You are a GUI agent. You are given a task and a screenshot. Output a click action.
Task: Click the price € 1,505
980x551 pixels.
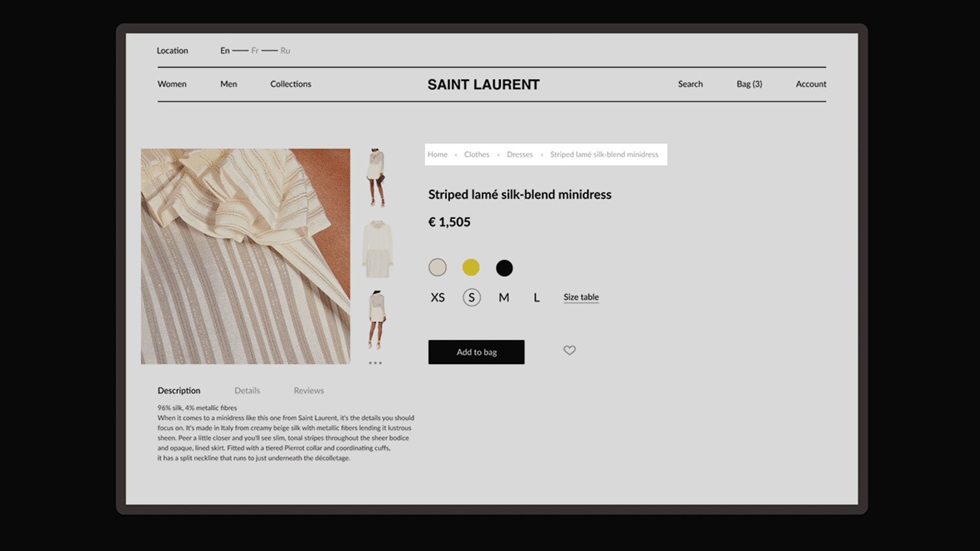point(449,222)
